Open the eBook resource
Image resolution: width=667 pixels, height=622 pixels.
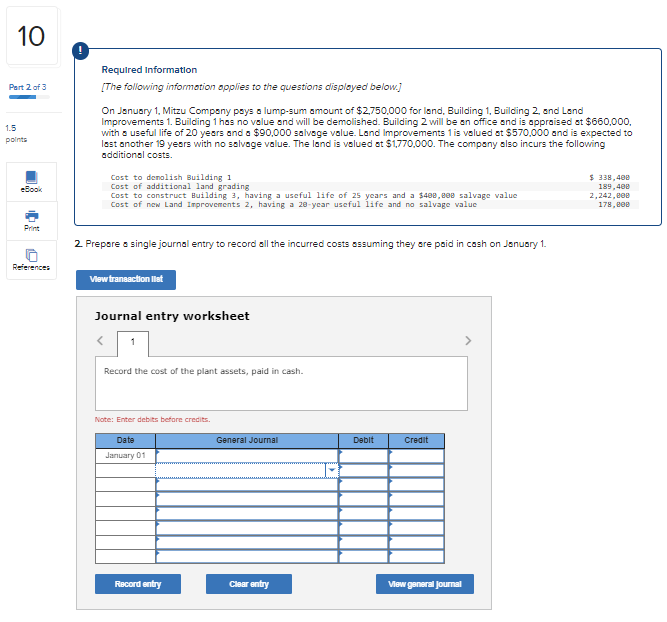click(x=31, y=182)
